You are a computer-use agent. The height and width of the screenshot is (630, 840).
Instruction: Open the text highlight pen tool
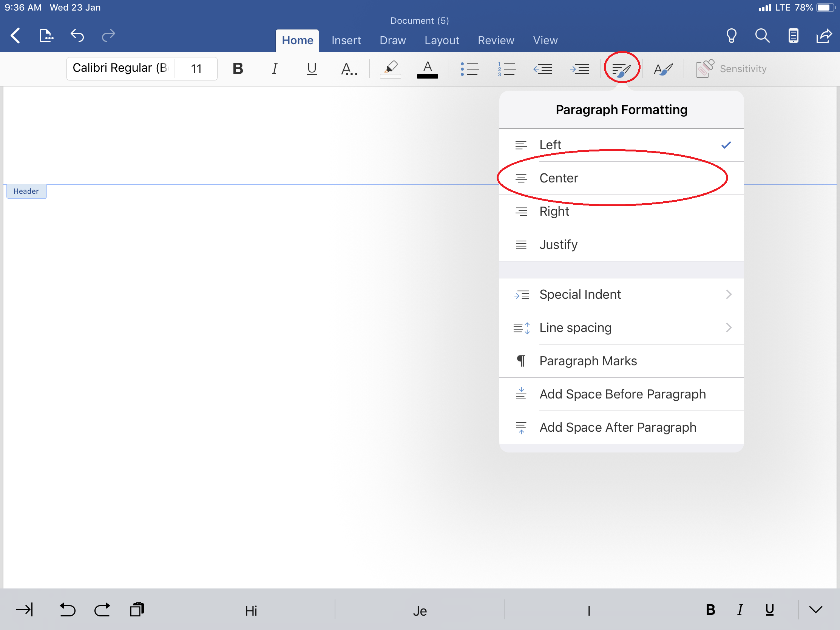click(x=391, y=69)
